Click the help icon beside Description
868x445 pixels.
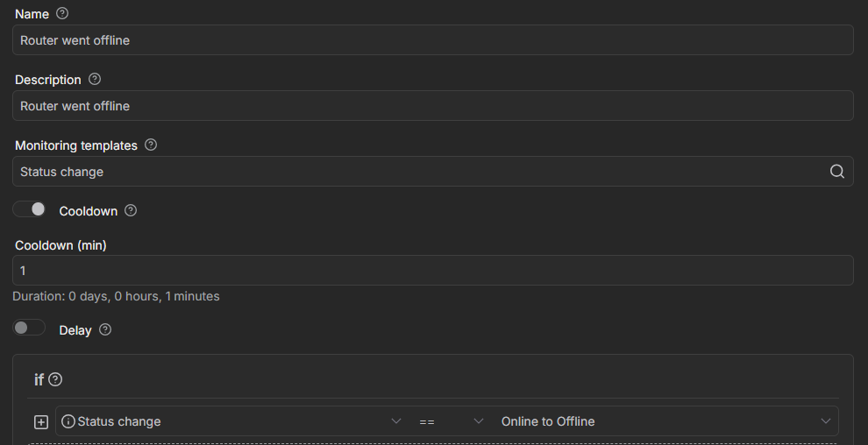(95, 80)
